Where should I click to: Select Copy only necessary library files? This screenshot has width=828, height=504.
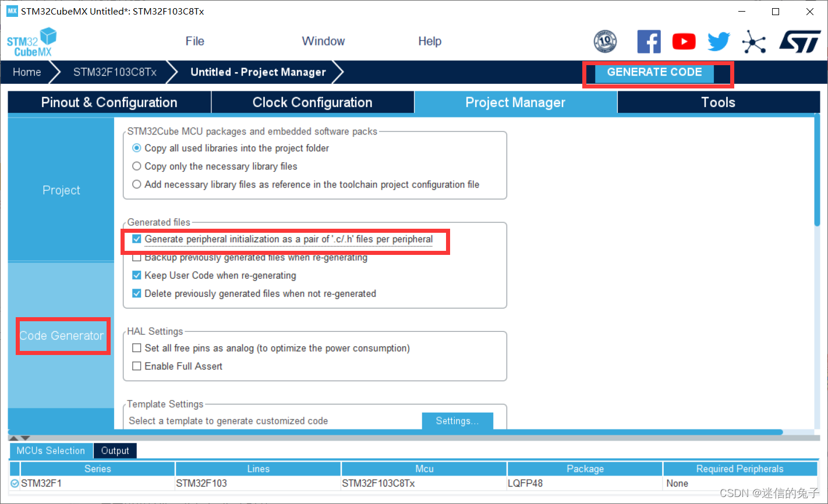136,166
